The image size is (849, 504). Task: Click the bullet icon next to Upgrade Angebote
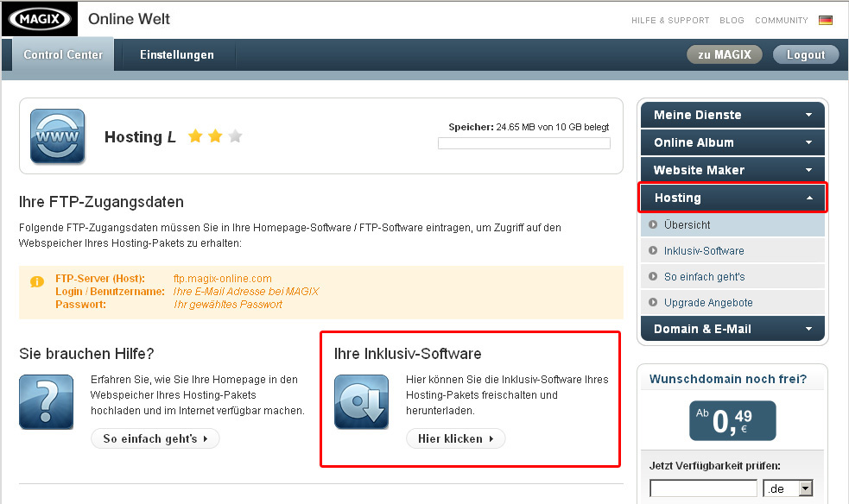pyautogui.click(x=653, y=302)
